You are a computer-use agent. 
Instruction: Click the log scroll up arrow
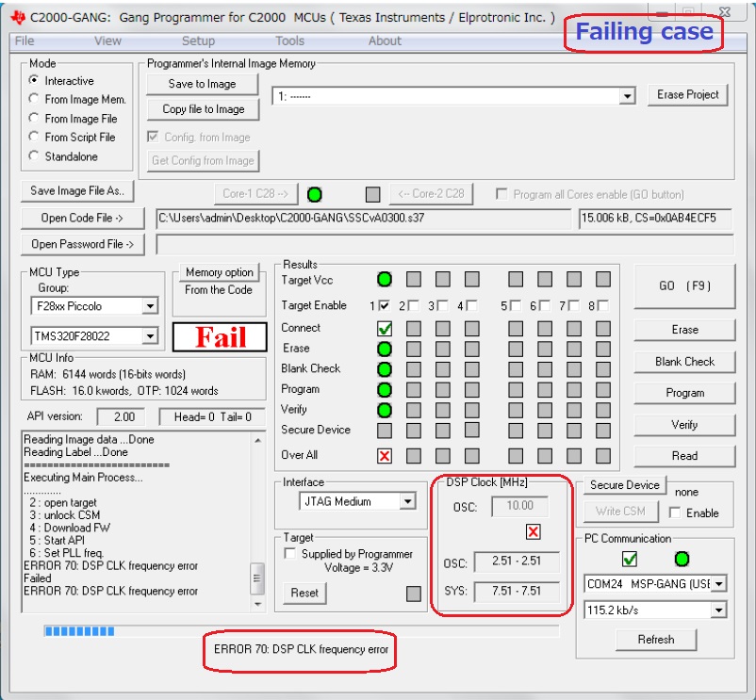257,440
